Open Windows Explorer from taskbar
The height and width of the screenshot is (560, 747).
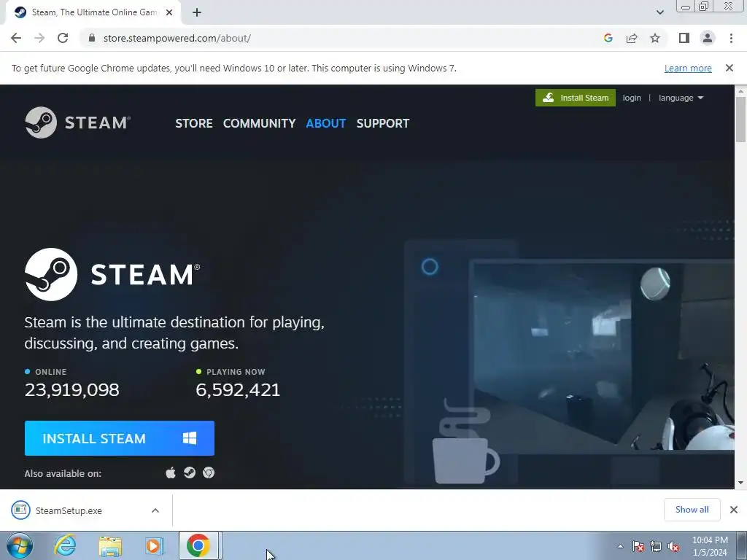click(111, 545)
